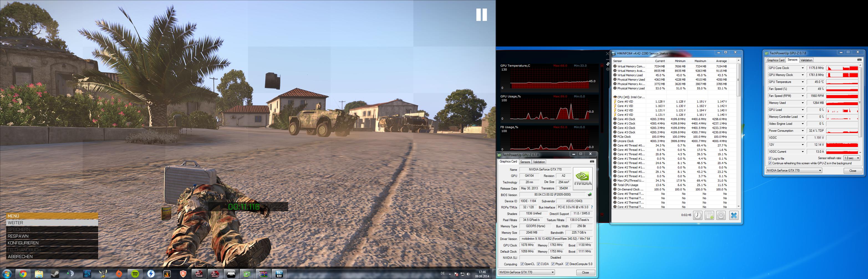Viewport: 868px width, 279px height.
Task: Select RESPAWN in the game pause menu
Action: 52,236
